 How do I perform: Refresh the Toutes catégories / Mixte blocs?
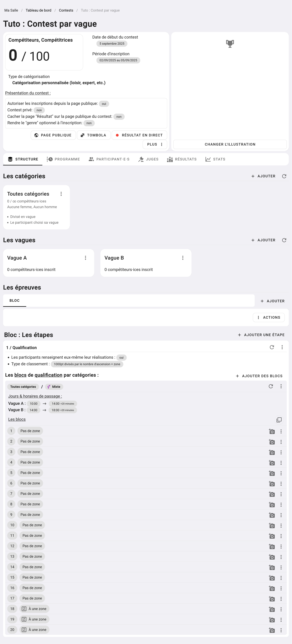click(x=271, y=386)
